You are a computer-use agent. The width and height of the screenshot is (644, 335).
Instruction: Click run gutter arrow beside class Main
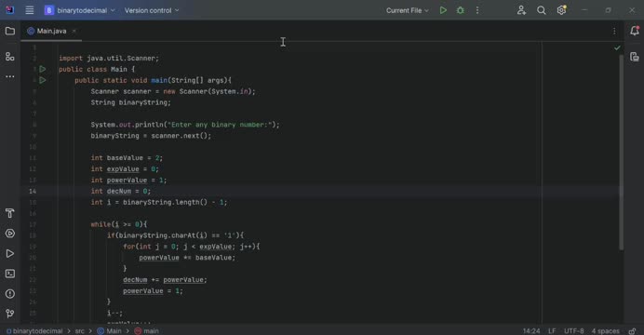coord(42,69)
